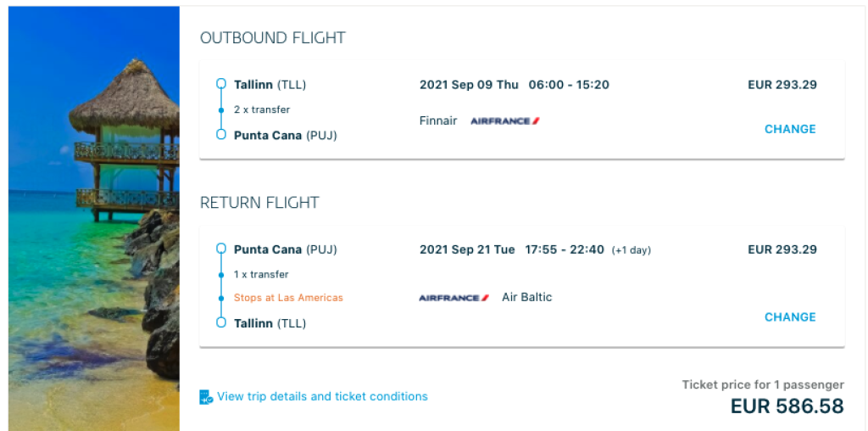Viewport: 868px width, 431px height.
Task: Click the trip details document icon
Action: point(206,396)
